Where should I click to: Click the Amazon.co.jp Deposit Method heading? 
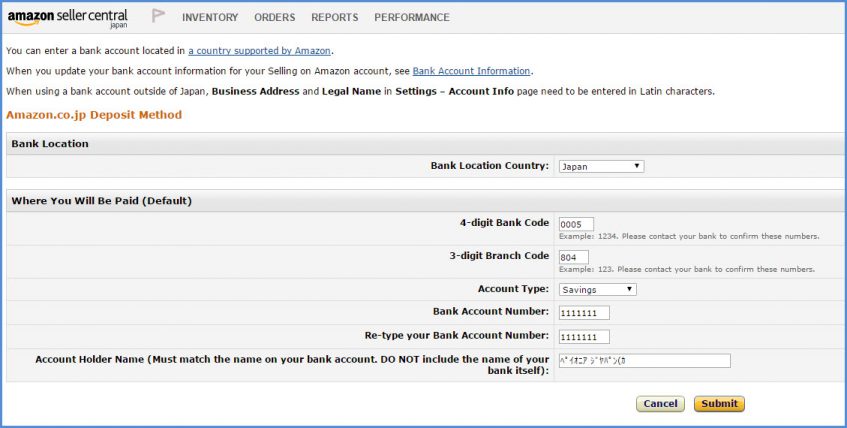click(x=94, y=115)
